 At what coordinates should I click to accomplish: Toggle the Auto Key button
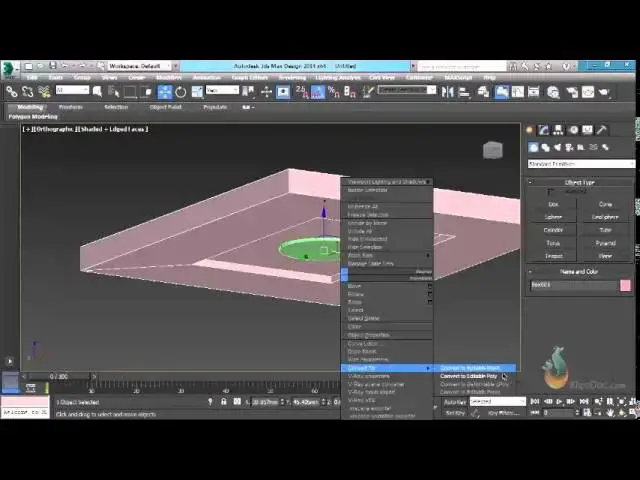[455, 402]
